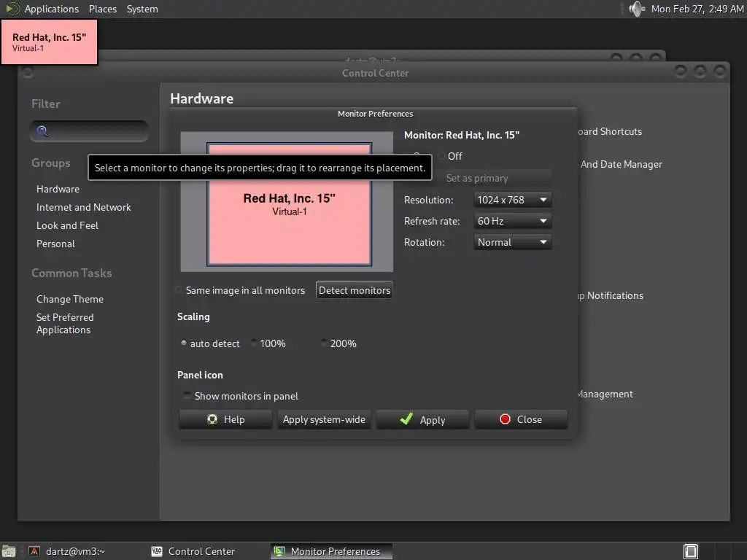Select Hardware group in Control Center

point(58,189)
